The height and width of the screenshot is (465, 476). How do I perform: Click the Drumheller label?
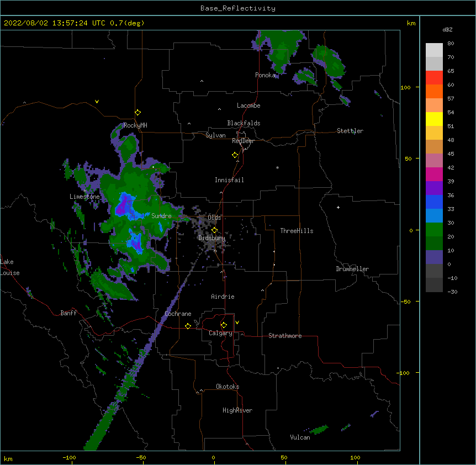coord(352,269)
